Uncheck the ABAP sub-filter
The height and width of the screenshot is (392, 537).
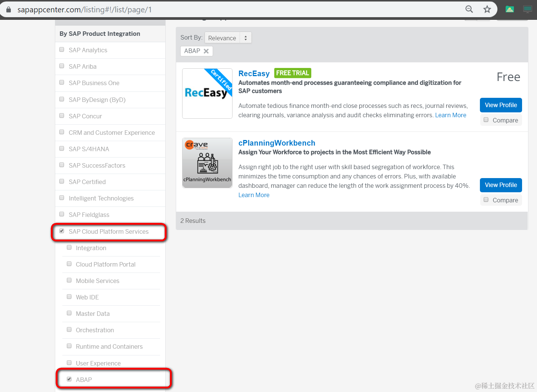(x=69, y=379)
